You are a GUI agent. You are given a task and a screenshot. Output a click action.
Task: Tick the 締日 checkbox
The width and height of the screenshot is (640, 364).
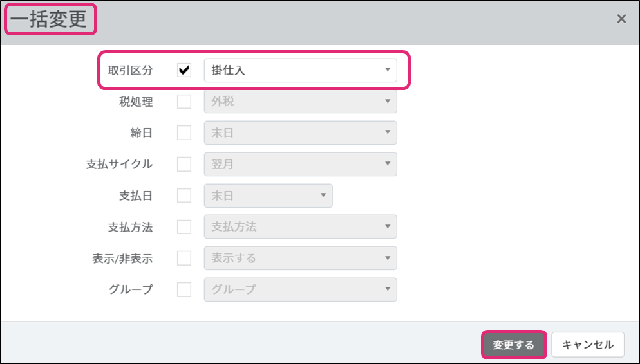[x=184, y=133]
